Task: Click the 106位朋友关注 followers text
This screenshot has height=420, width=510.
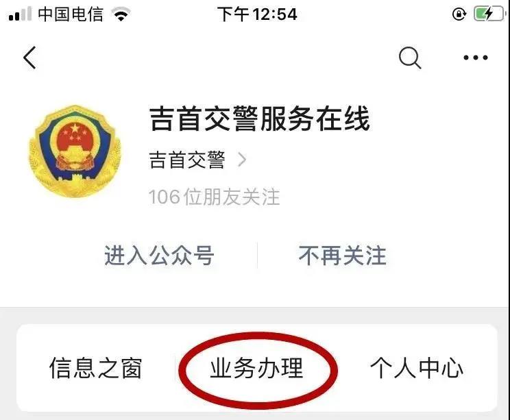Action: [214, 197]
